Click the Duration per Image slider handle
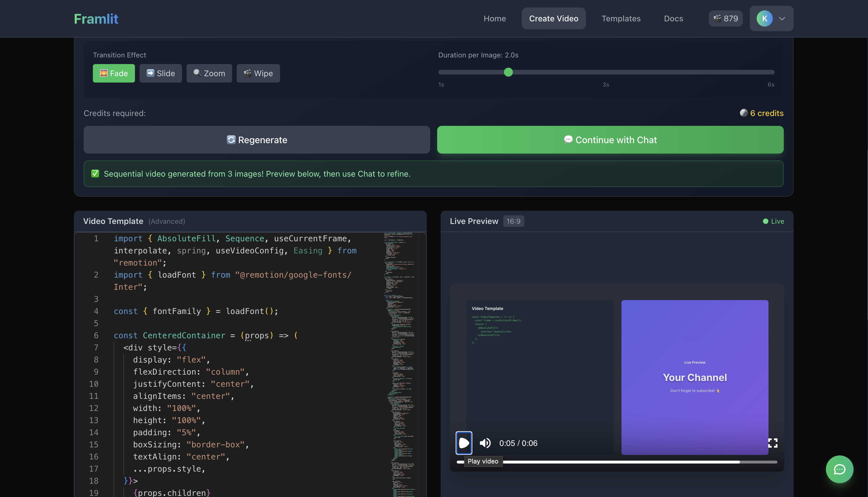 (508, 72)
